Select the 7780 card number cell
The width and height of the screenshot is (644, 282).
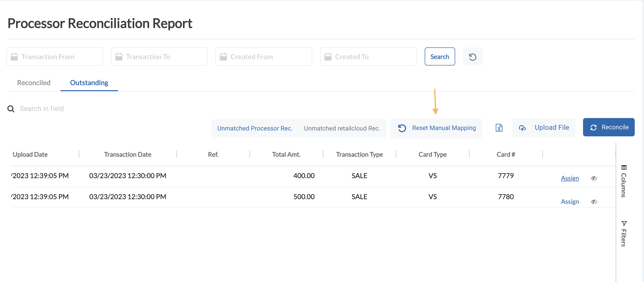[505, 197]
